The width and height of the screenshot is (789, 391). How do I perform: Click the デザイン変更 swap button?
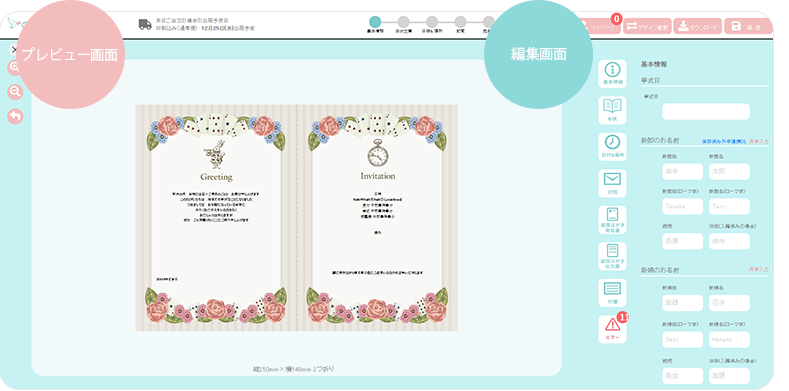647,27
